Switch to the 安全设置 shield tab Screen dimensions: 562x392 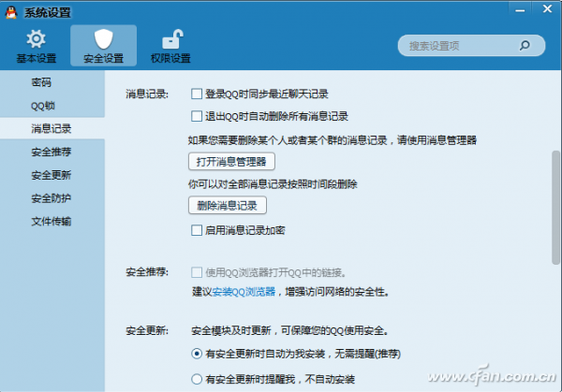tap(103, 46)
